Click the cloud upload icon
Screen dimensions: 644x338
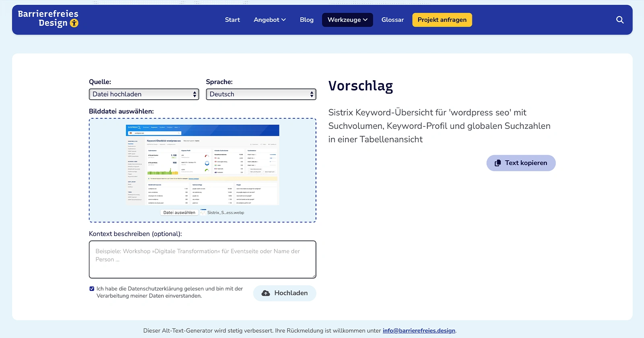point(266,293)
